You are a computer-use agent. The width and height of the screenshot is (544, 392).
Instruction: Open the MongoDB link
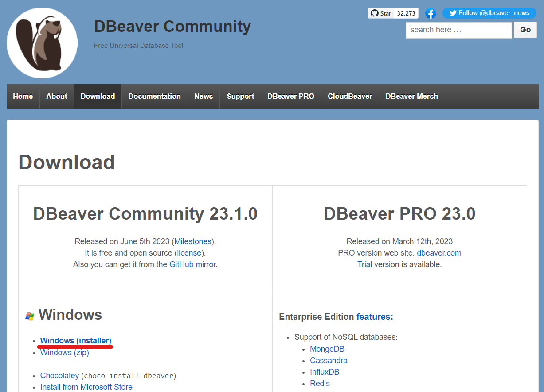(327, 349)
